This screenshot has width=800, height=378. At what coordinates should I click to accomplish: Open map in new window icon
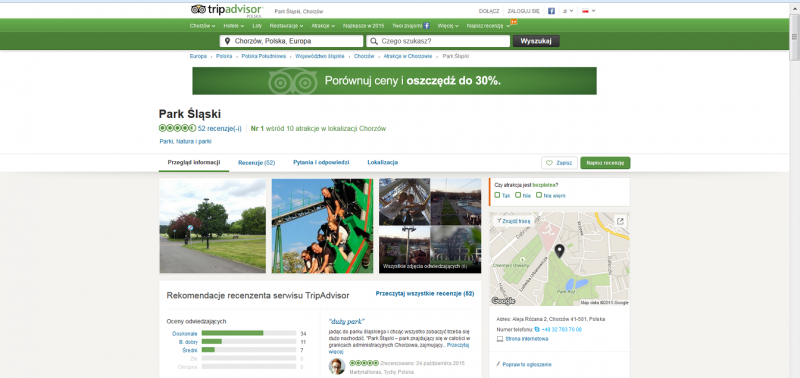[x=620, y=221]
